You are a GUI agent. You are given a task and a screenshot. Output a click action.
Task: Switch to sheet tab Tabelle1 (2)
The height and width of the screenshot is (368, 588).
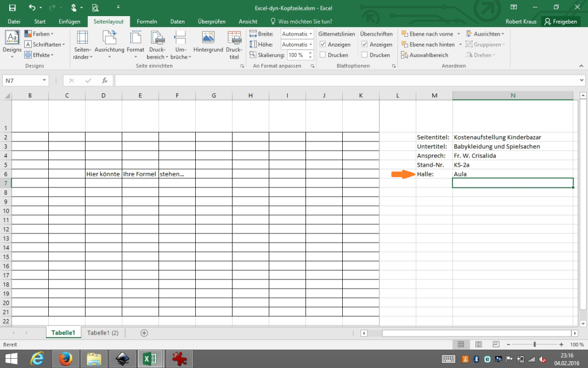point(103,333)
